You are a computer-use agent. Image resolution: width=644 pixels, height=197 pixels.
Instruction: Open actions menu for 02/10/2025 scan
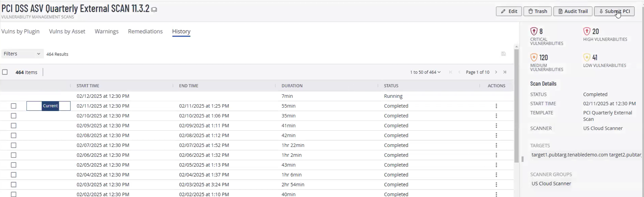click(496, 116)
